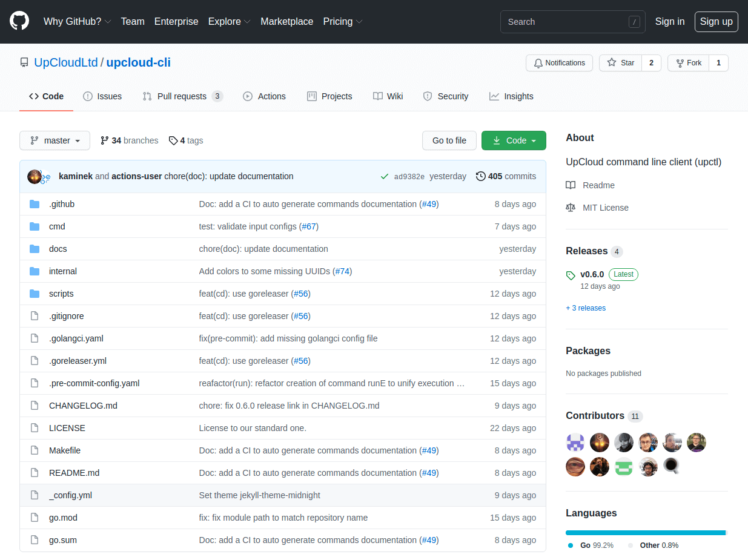Click the star count 2

[x=651, y=63]
